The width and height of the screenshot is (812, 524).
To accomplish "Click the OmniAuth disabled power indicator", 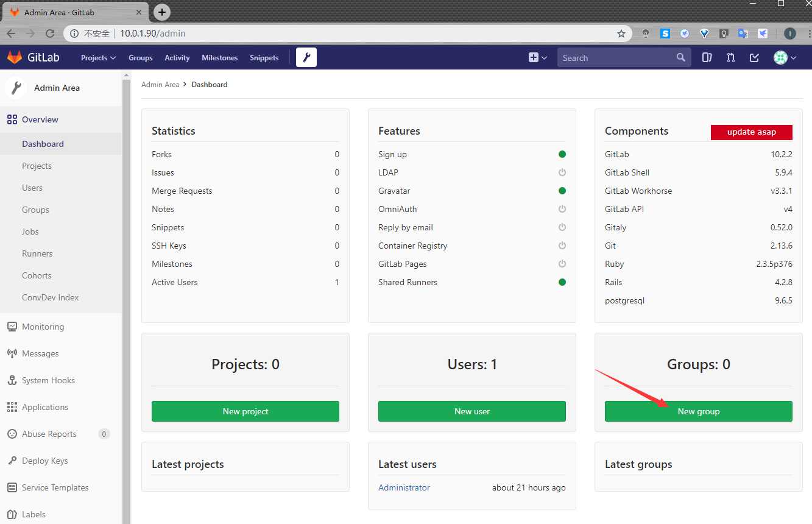I will coord(562,209).
